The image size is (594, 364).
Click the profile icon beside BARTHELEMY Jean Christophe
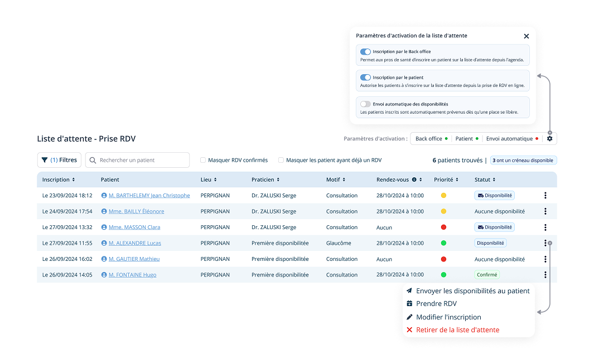click(104, 196)
